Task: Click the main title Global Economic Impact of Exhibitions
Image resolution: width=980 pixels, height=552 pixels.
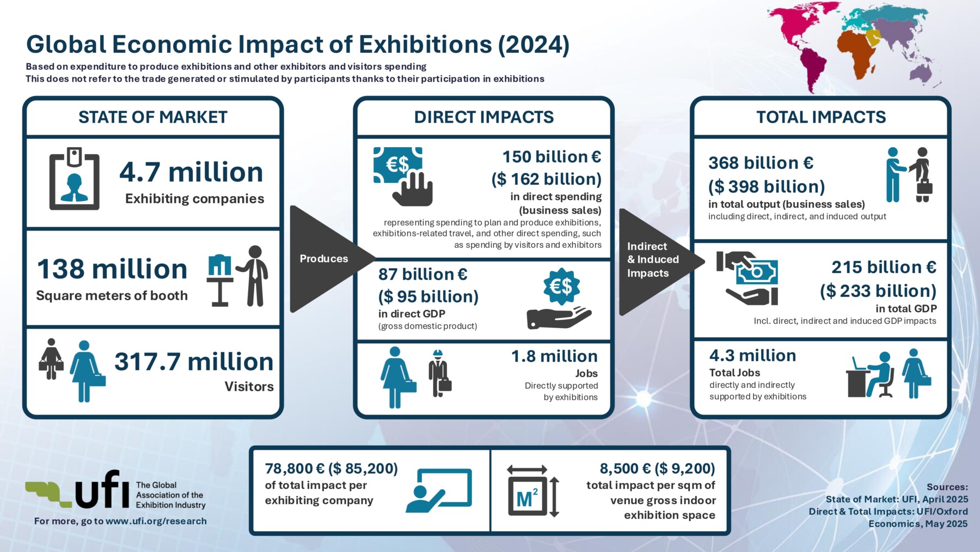Action: [x=298, y=45]
